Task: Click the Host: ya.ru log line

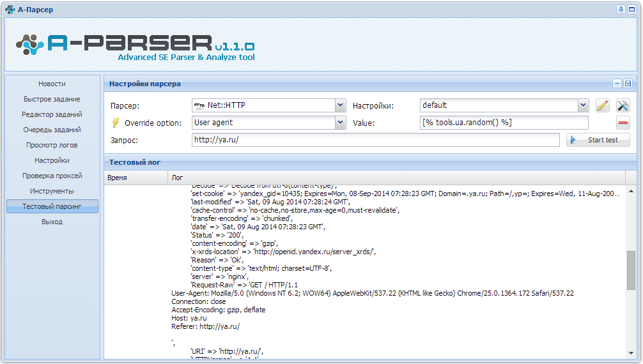Action: [x=189, y=318]
